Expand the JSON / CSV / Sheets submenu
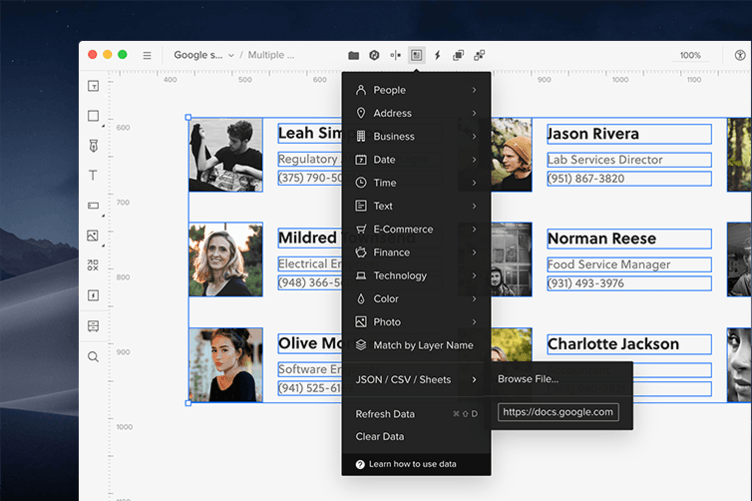The height and width of the screenshot is (501, 752). [x=416, y=380]
